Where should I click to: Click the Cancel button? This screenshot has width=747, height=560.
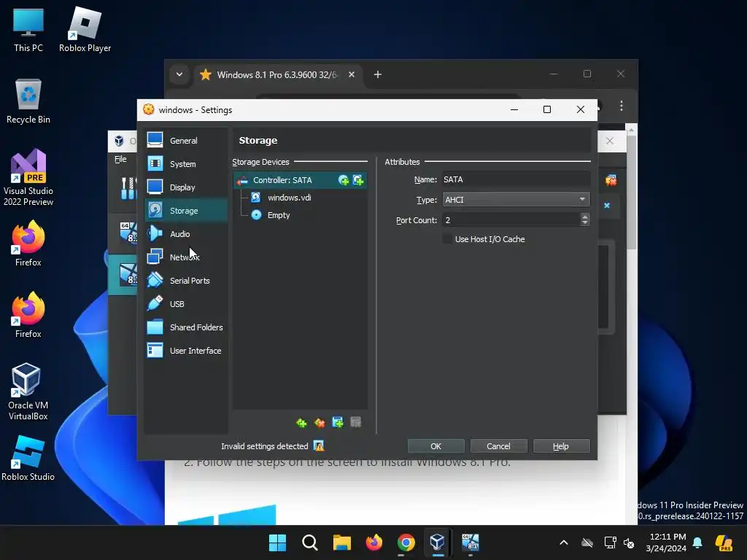tap(498, 446)
